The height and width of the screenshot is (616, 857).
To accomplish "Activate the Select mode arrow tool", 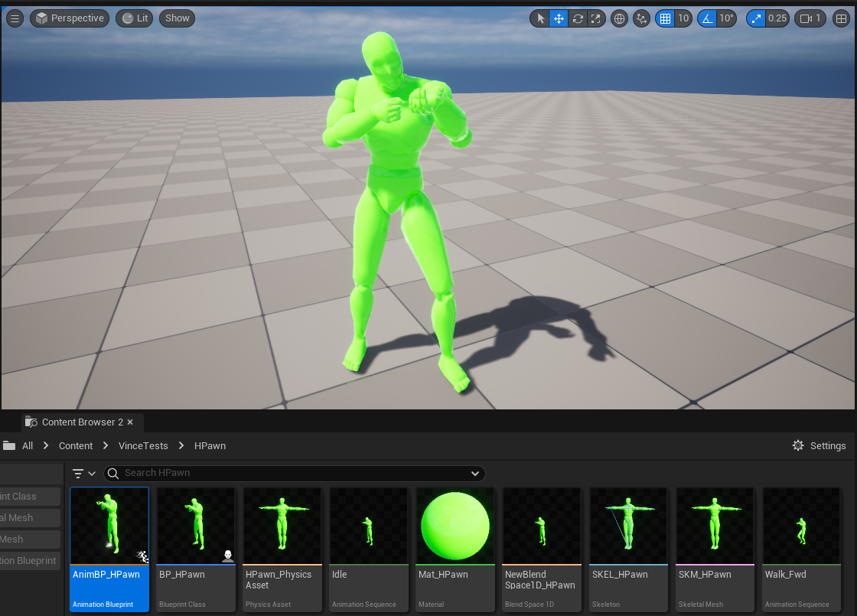I will (540, 18).
